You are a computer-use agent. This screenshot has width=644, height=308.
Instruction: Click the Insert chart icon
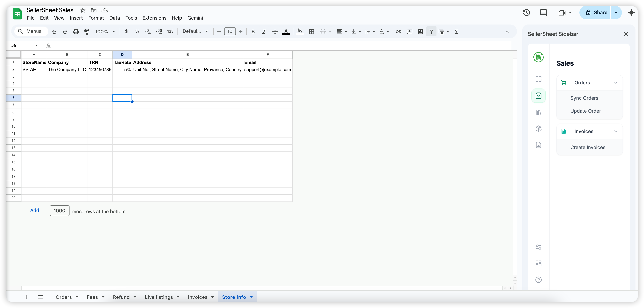pyautogui.click(x=420, y=31)
